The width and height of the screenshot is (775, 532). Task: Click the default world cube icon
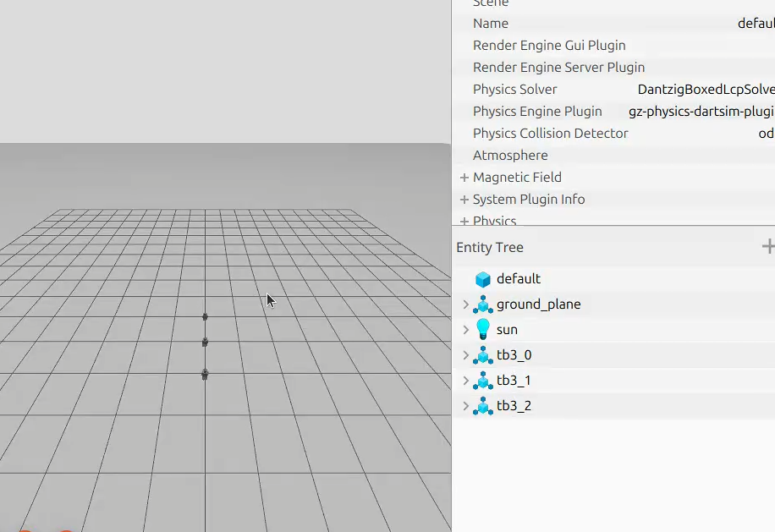(483, 279)
